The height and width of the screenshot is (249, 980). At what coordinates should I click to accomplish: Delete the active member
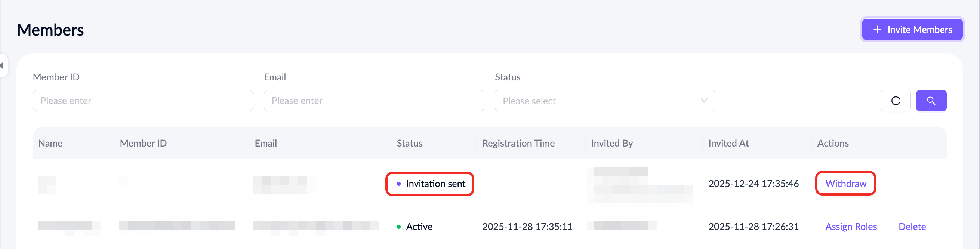[912, 227]
